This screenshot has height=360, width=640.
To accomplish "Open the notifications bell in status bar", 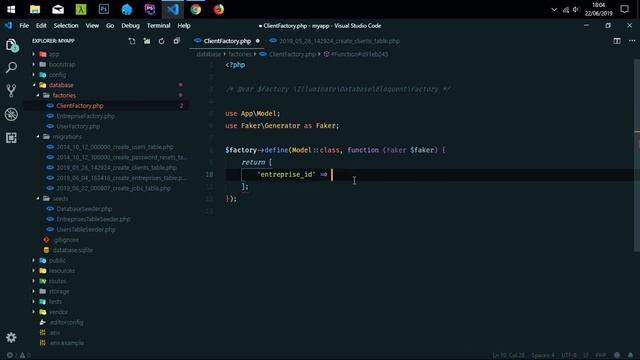I will 631,355.
